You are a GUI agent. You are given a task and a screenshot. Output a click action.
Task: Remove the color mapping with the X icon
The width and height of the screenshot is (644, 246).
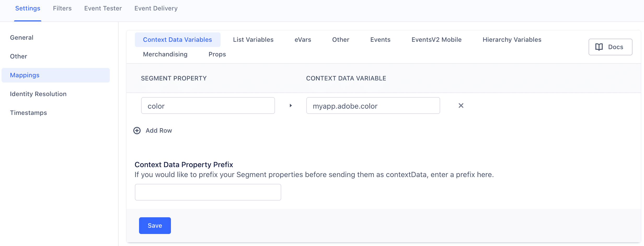click(461, 106)
